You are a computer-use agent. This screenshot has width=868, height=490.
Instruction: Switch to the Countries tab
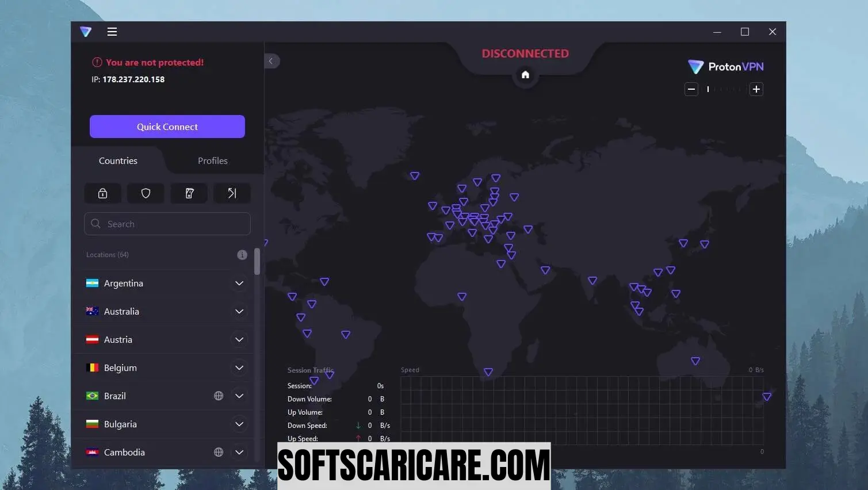118,160
